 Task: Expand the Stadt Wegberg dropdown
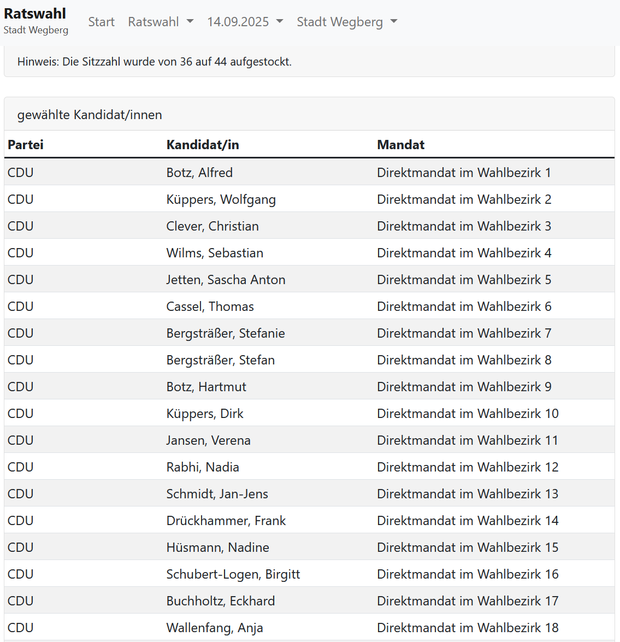coord(347,22)
